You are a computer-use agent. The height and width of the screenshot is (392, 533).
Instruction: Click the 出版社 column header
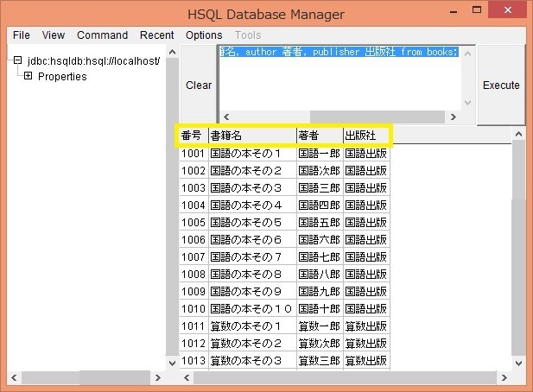click(366, 136)
